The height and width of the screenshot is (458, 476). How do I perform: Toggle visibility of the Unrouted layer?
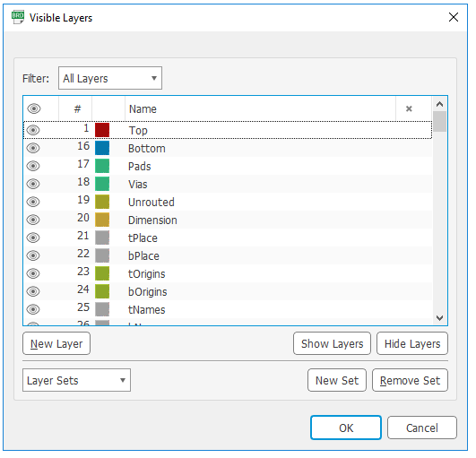[33, 203]
